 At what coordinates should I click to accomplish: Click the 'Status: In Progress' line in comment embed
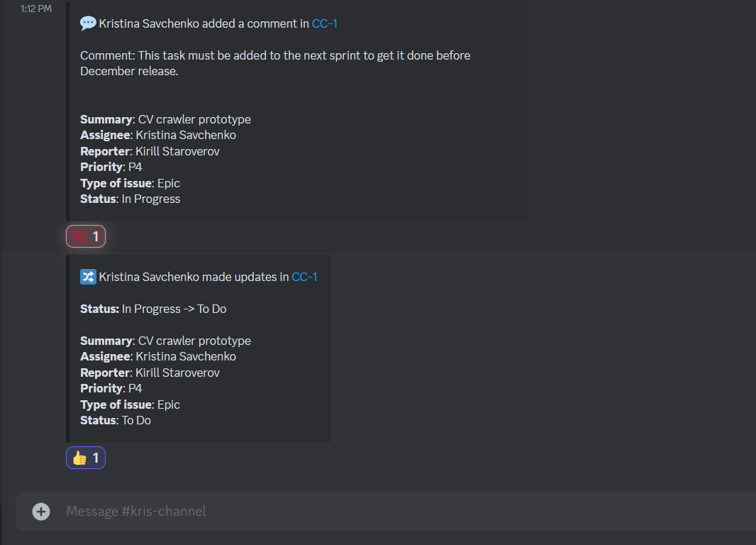[x=130, y=199]
